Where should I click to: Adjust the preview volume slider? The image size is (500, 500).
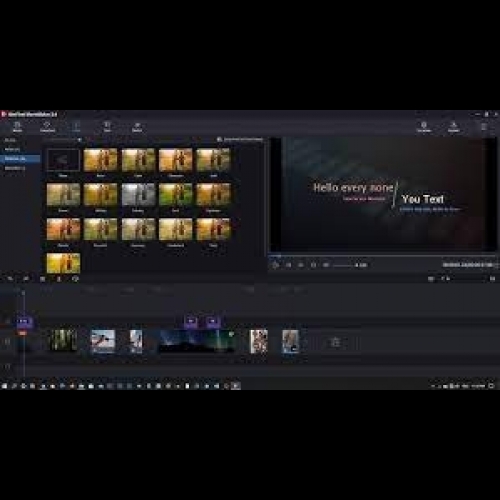343,265
